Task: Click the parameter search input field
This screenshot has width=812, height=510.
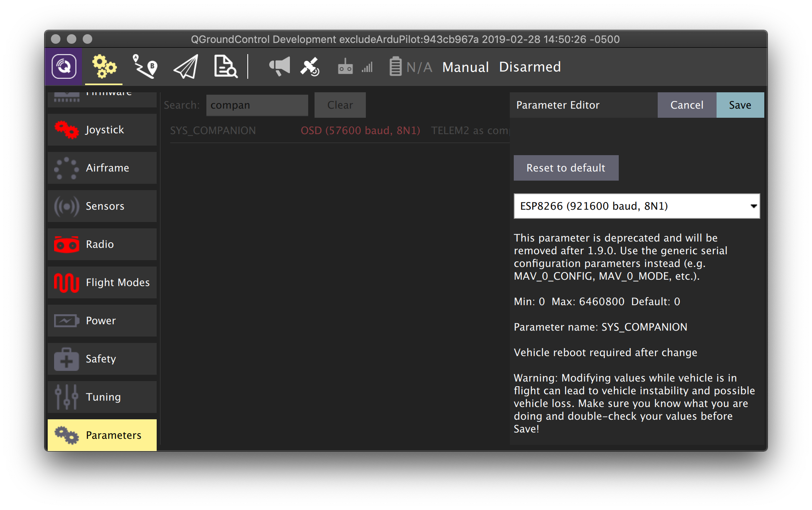Action: [257, 105]
